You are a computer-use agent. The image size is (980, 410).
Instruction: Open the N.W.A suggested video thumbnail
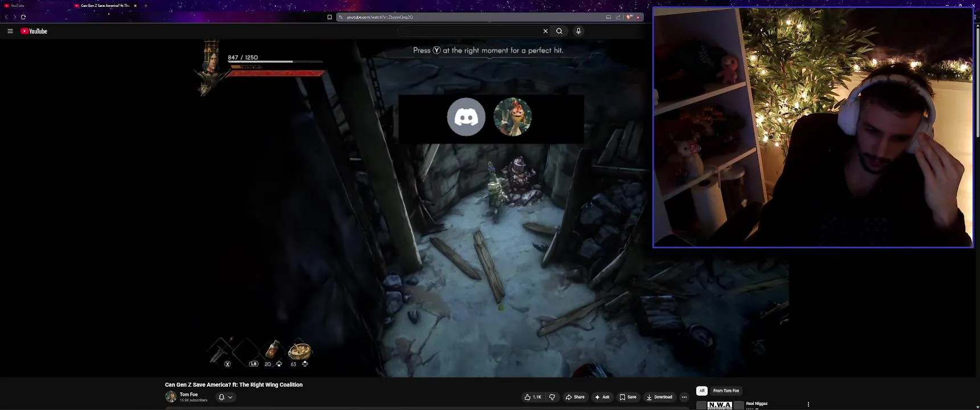click(720, 405)
